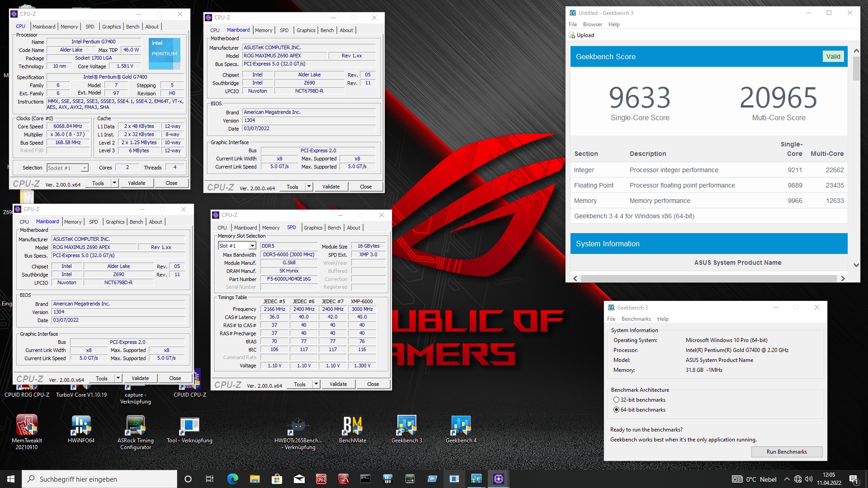This screenshot has width=868, height=488.
Task: Click Validate in top-center Mainboard CPU-Z window
Action: coord(331,187)
